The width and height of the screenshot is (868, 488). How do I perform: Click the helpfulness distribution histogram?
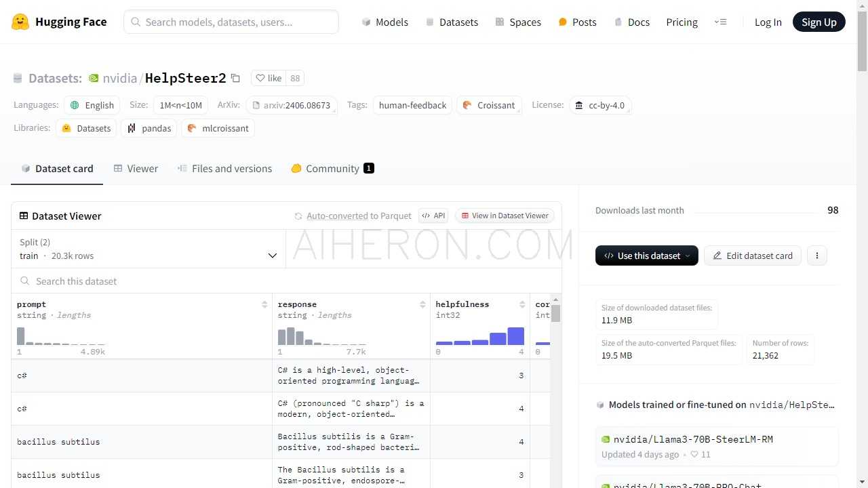[480, 336]
